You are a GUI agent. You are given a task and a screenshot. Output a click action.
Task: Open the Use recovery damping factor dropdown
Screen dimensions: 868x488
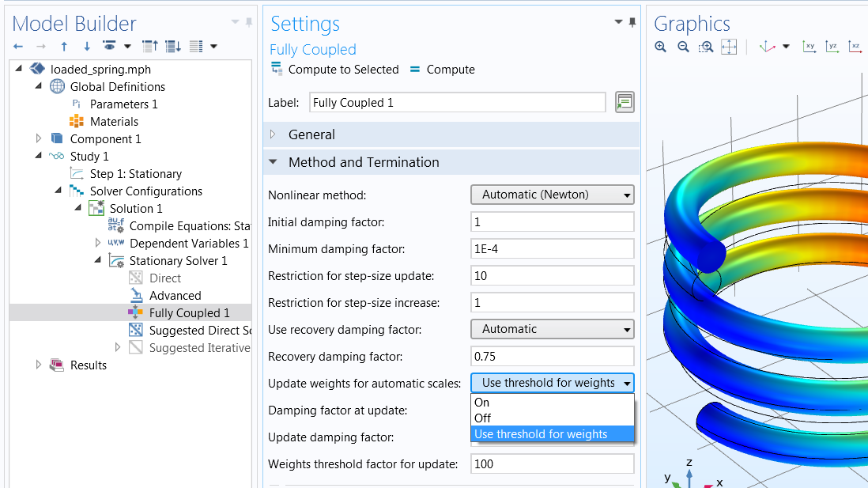tap(552, 329)
